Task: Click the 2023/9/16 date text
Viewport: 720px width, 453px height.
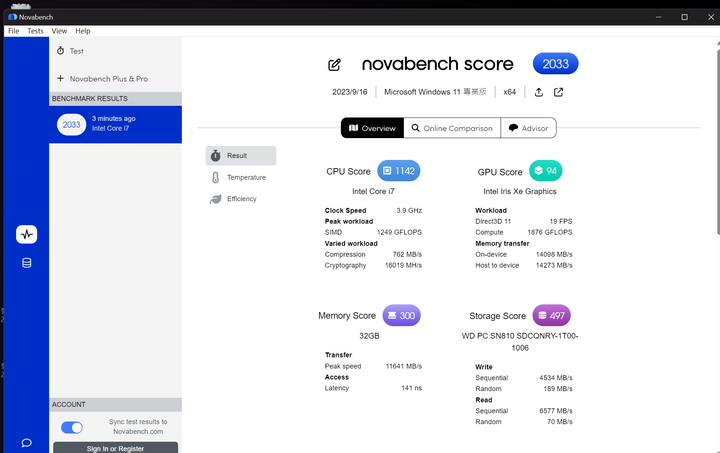Action: pyautogui.click(x=350, y=92)
